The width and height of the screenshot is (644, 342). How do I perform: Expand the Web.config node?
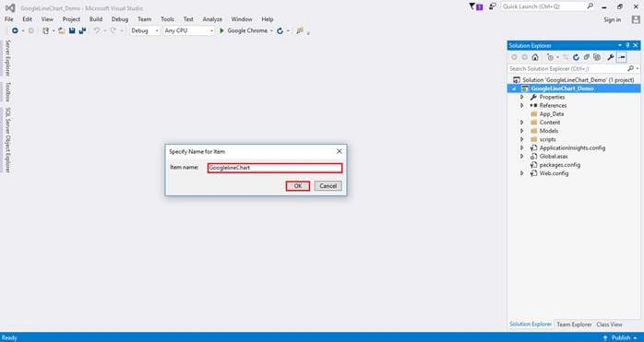[x=522, y=173]
